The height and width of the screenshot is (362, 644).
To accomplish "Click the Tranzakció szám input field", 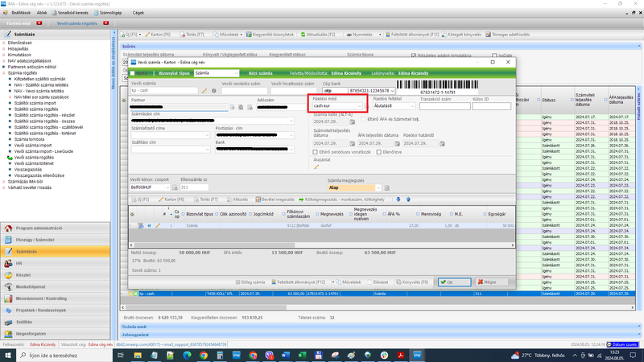I will point(444,106).
